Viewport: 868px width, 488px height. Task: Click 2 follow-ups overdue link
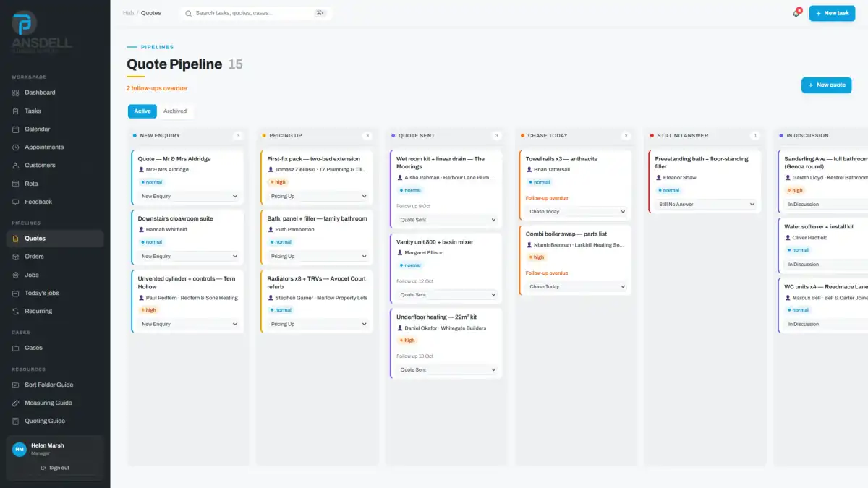click(x=156, y=88)
